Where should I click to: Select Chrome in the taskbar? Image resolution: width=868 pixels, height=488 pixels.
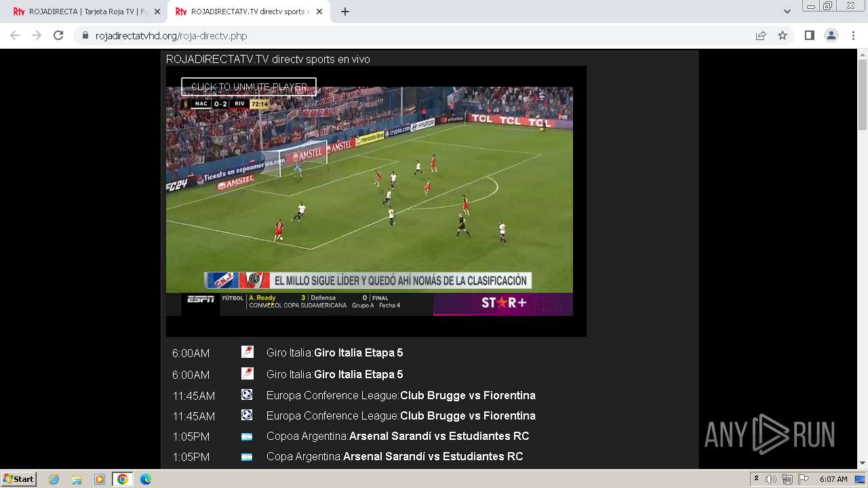tap(123, 479)
